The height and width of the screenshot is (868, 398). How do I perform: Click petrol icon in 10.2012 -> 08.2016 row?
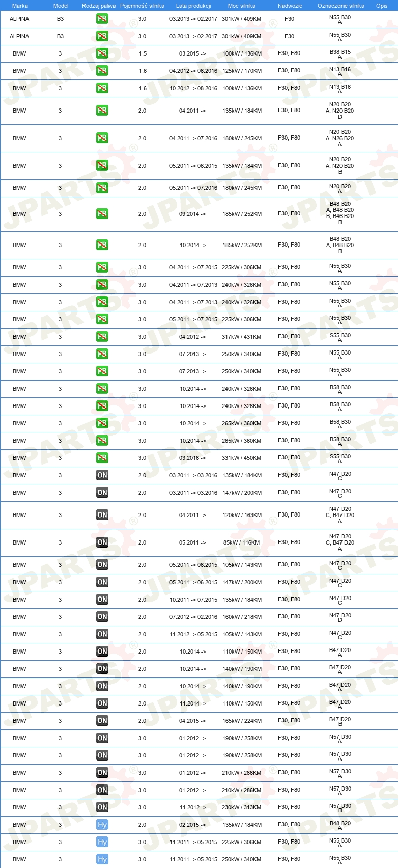(x=102, y=88)
